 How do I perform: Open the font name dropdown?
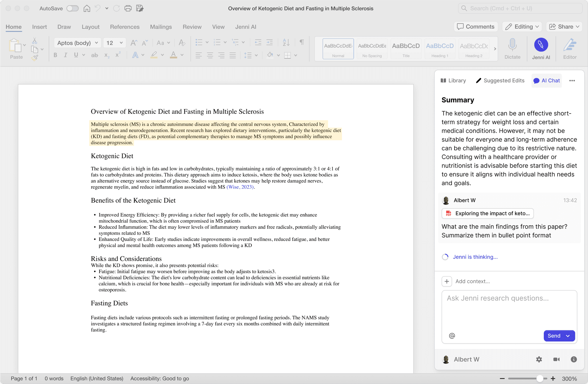click(x=96, y=43)
